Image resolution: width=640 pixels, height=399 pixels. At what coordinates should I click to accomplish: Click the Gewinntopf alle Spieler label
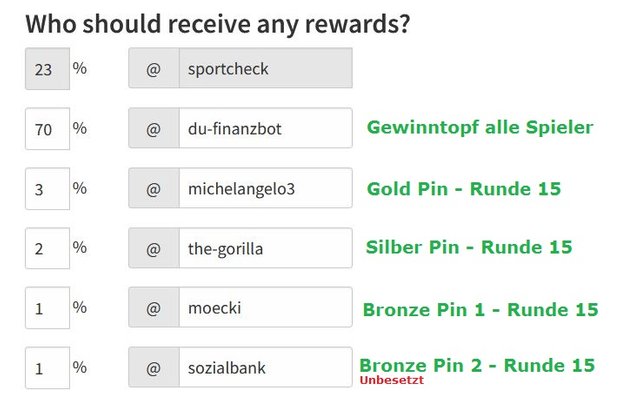tap(480, 128)
